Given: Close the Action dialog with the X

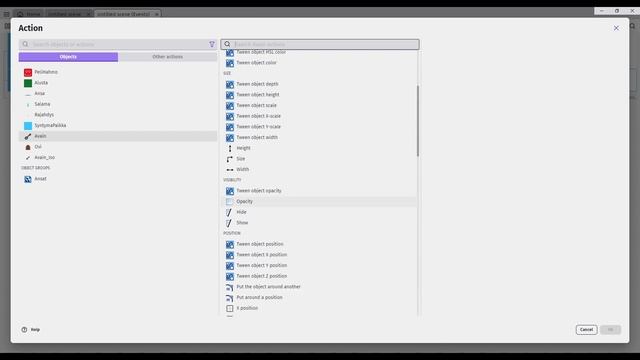Looking at the screenshot, I should pyautogui.click(x=616, y=28).
